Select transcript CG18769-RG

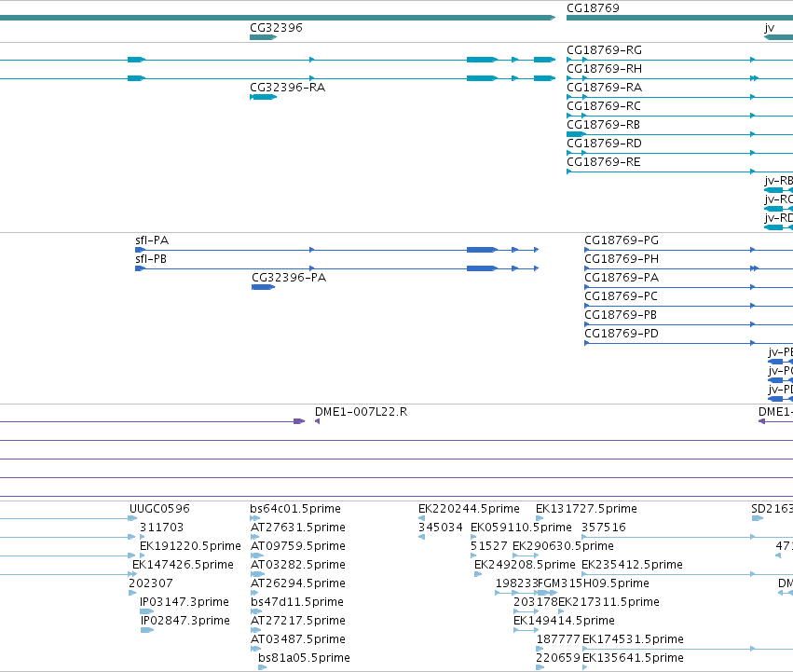click(x=605, y=50)
